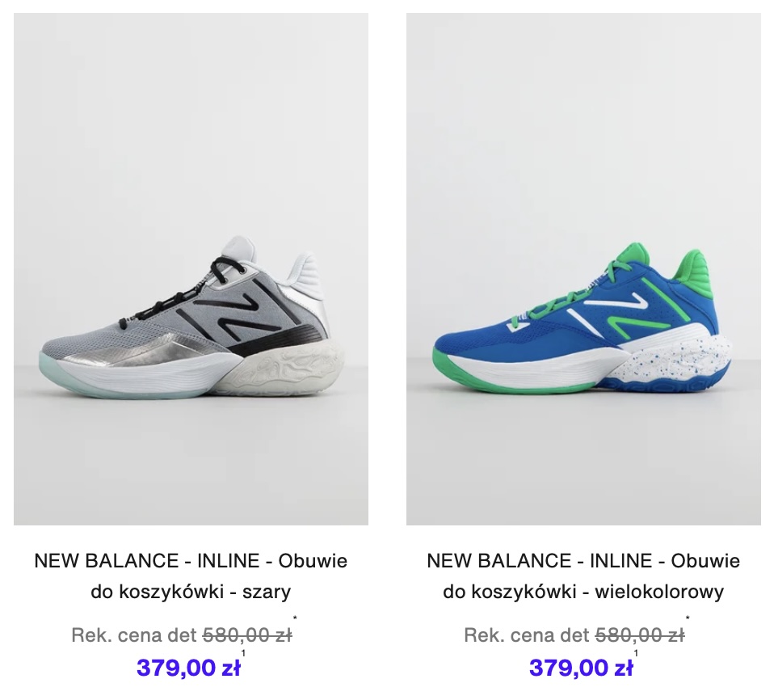
Task: Click 'Rek. cena det' label under wielokolorowy shoe
Action: pos(527,635)
